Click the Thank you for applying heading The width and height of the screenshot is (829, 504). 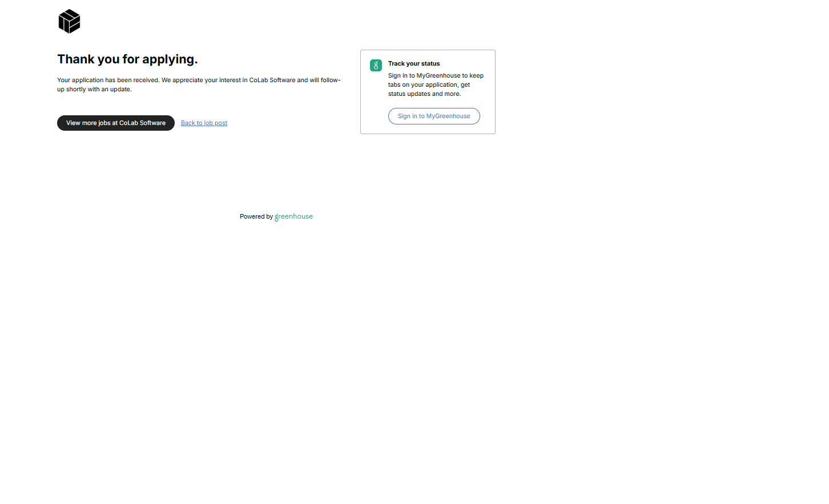tap(127, 59)
